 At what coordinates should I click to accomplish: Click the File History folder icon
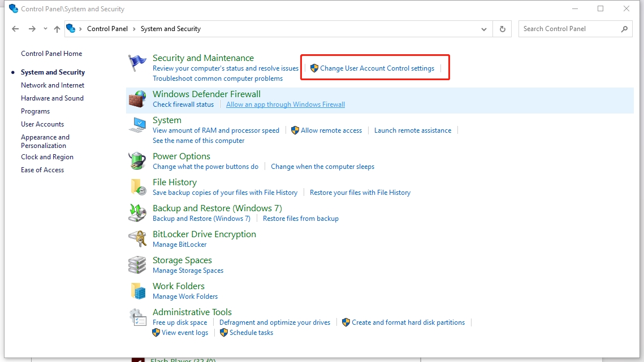pyautogui.click(x=137, y=187)
